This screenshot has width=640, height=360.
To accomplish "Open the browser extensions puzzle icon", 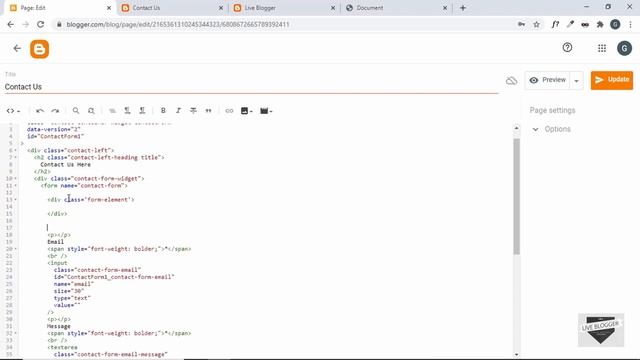I will point(600,24).
